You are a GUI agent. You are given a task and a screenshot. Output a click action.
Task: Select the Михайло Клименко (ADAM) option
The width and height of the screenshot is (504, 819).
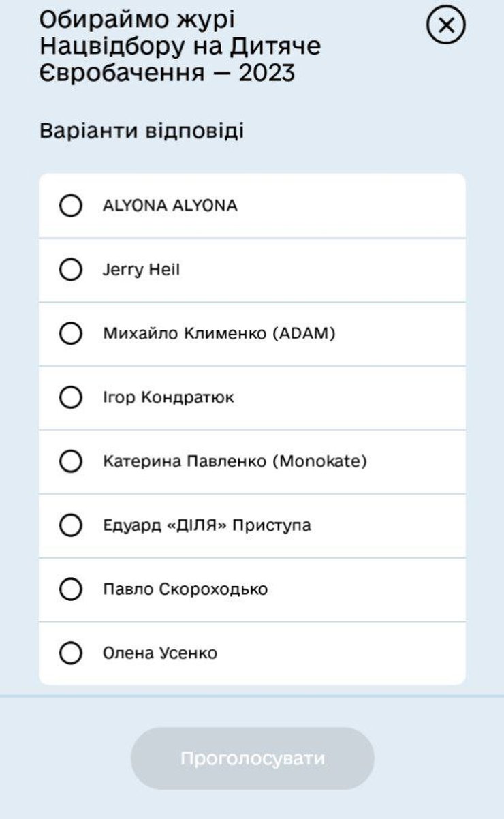[70, 332]
